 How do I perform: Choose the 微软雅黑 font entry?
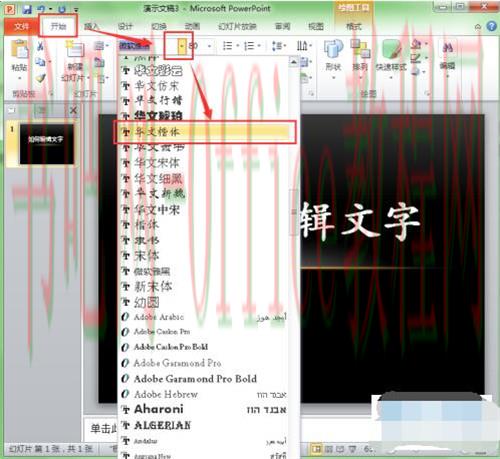pyautogui.click(x=203, y=271)
